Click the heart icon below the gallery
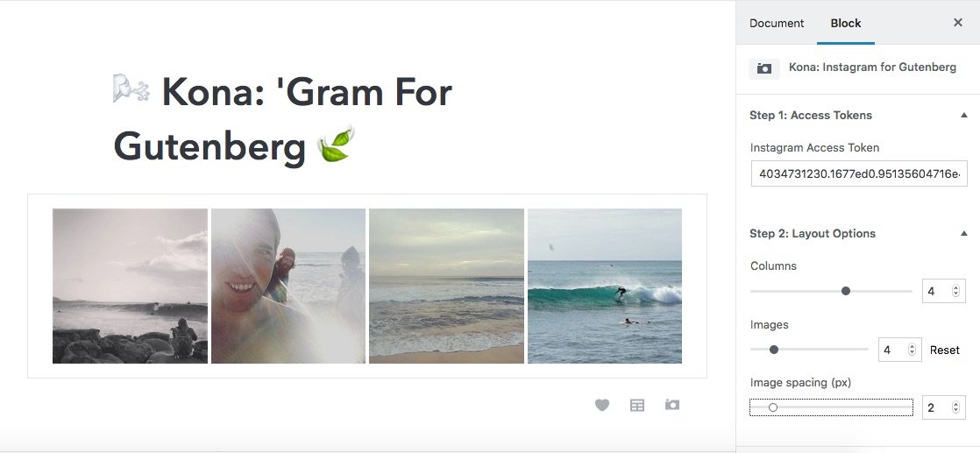Image resolution: width=980 pixels, height=453 pixels. click(x=602, y=405)
